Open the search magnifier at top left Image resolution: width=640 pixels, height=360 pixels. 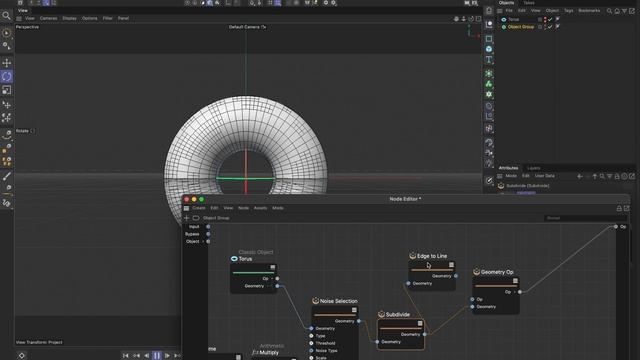pos(6,16)
